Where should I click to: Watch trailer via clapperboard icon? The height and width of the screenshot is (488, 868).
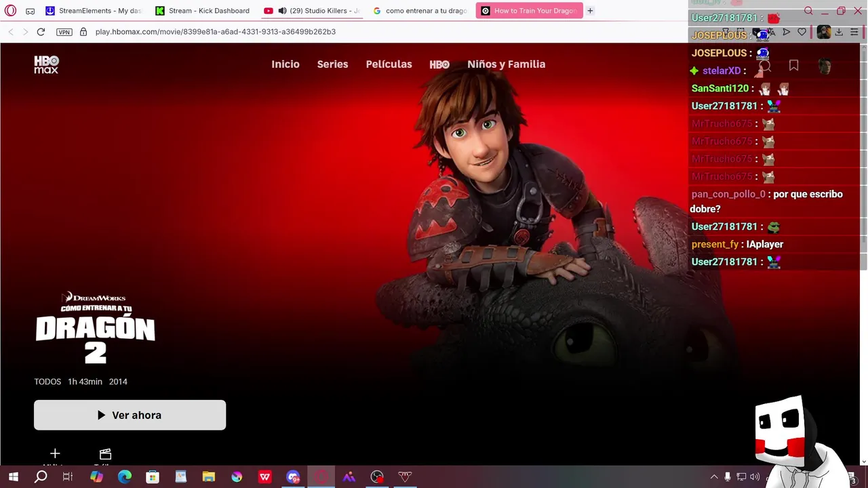[x=105, y=453]
